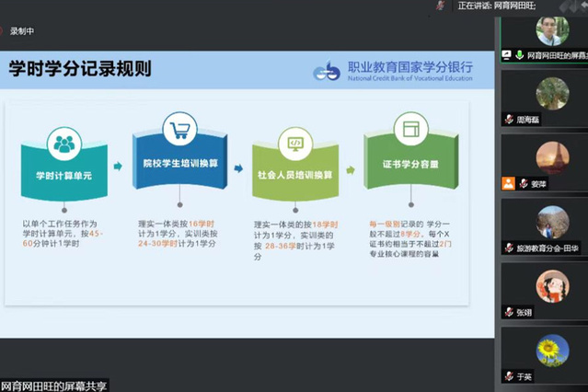Click the teal 学时计算单元 banner
Viewport: 588px width, 392px height.
tap(63, 173)
